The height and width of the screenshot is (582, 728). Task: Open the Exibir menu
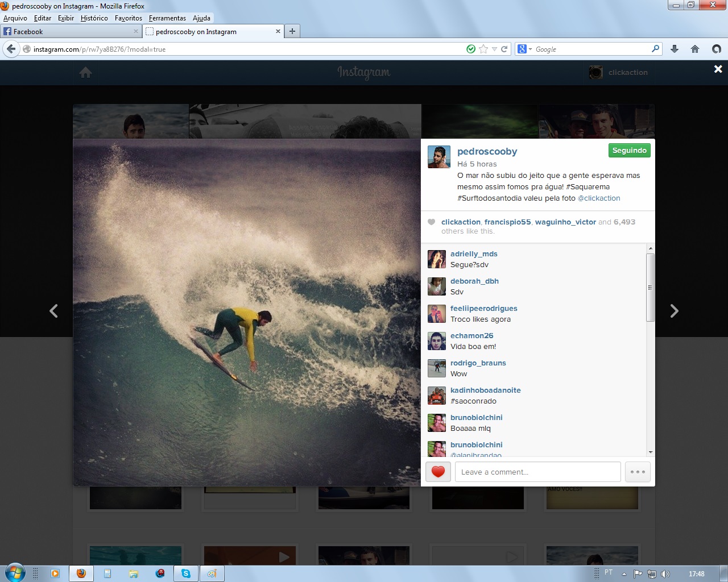tap(66, 18)
